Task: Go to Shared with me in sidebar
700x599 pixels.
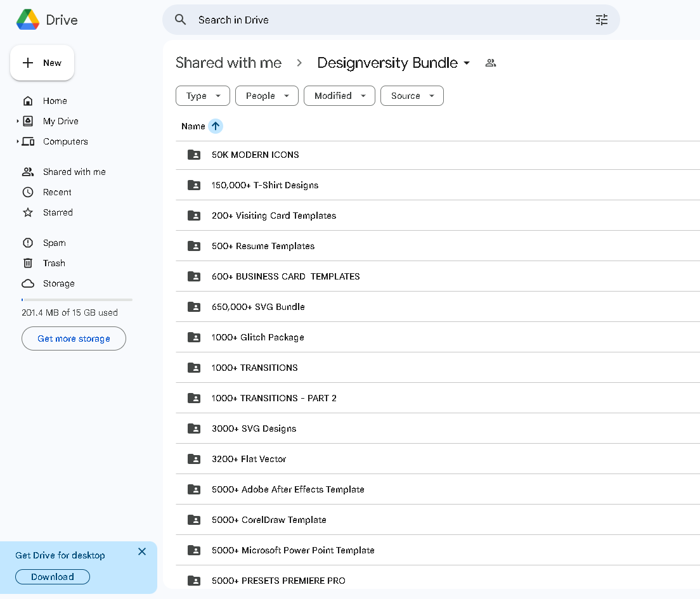Action: pos(74,172)
